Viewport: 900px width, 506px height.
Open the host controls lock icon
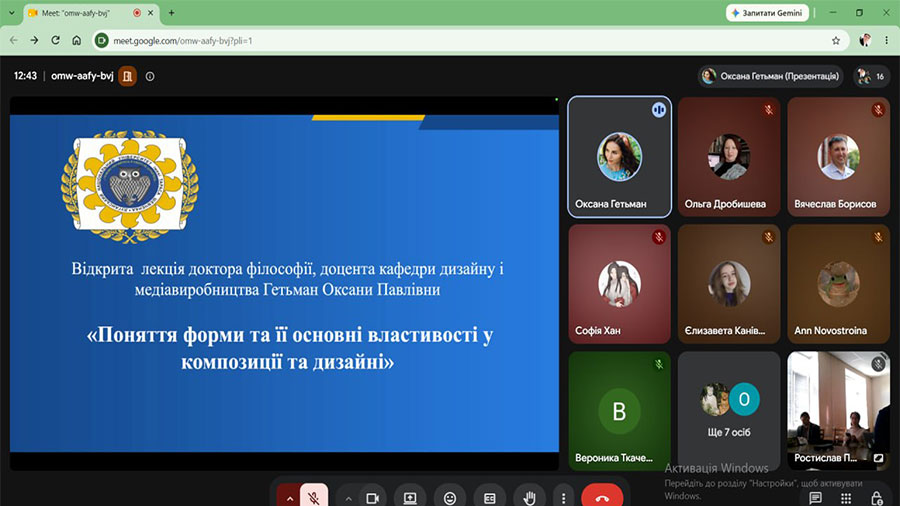[876, 497]
